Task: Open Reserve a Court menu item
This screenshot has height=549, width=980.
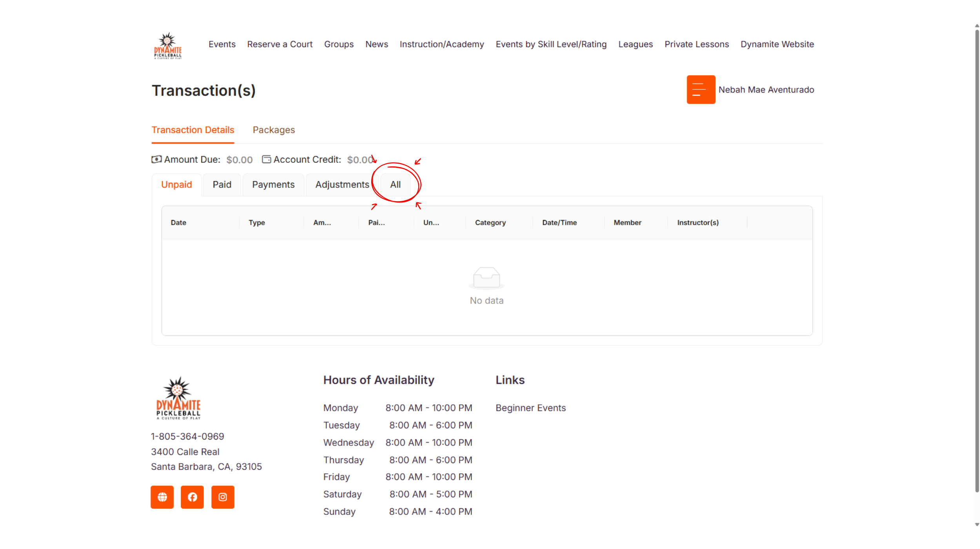Action: click(279, 44)
